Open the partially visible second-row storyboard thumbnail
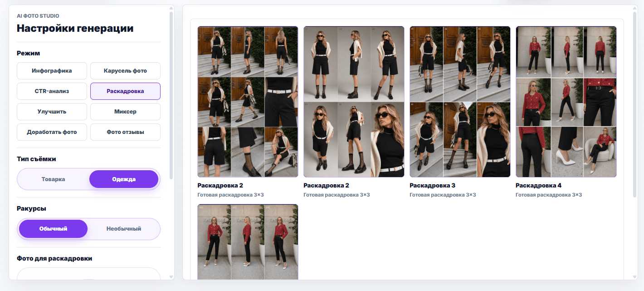 pyautogui.click(x=248, y=242)
